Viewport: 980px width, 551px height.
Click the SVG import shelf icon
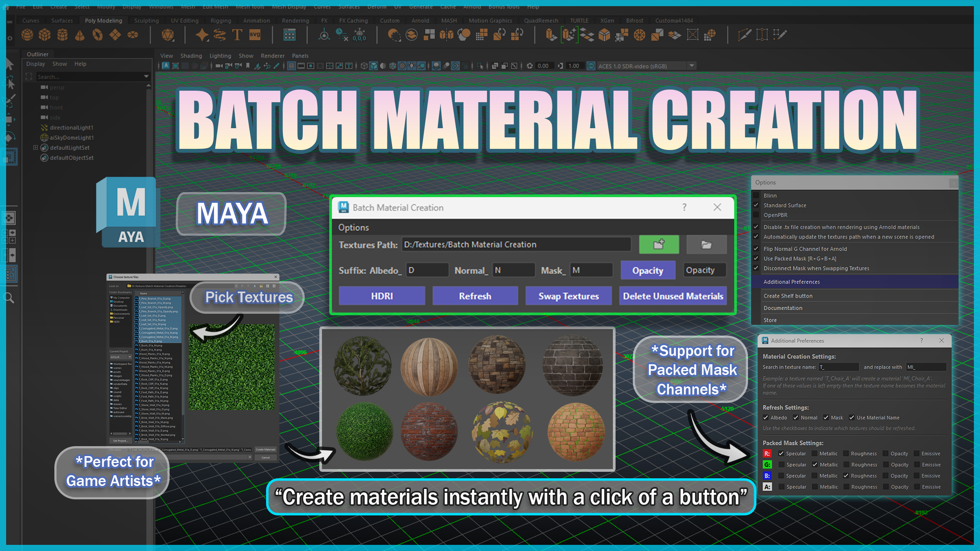(x=255, y=35)
